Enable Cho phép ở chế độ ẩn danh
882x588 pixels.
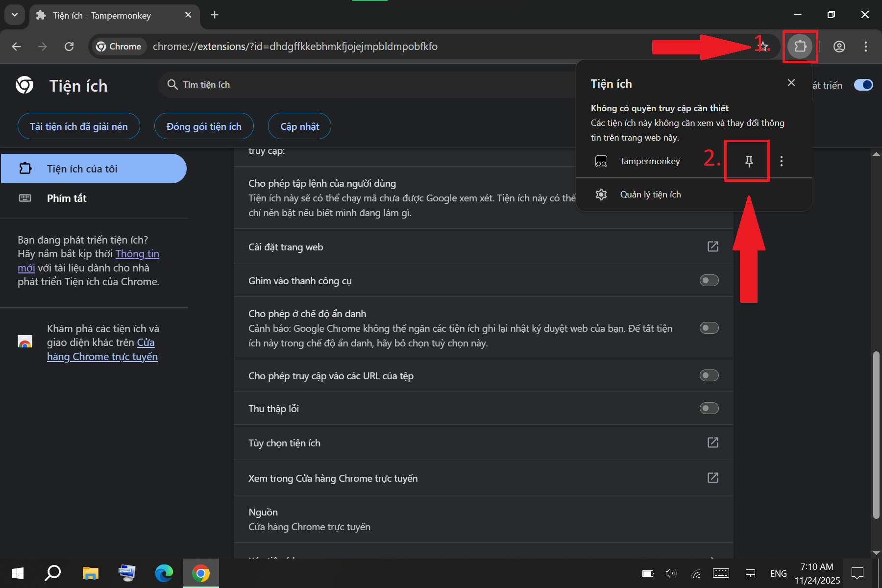[x=709, y=328]
